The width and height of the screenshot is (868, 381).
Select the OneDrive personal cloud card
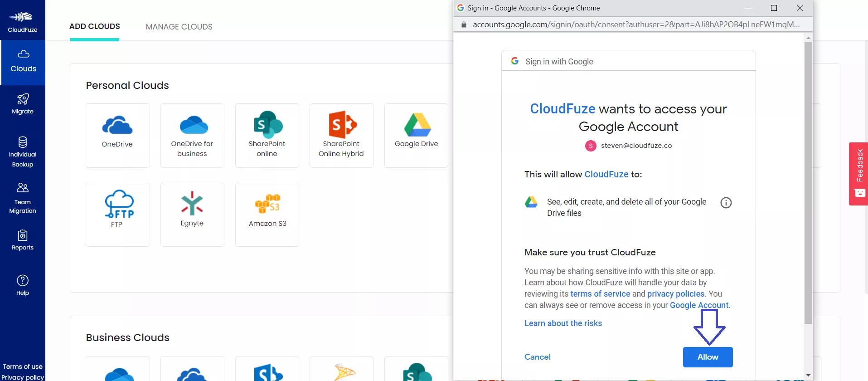tap(117, 135)
